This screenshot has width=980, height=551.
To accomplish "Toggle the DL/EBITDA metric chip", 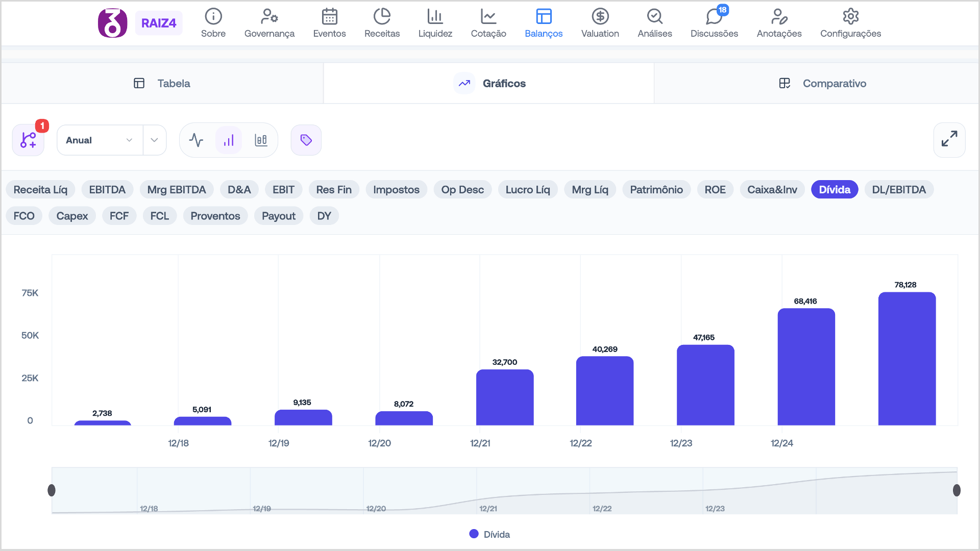I will point(898,190).
